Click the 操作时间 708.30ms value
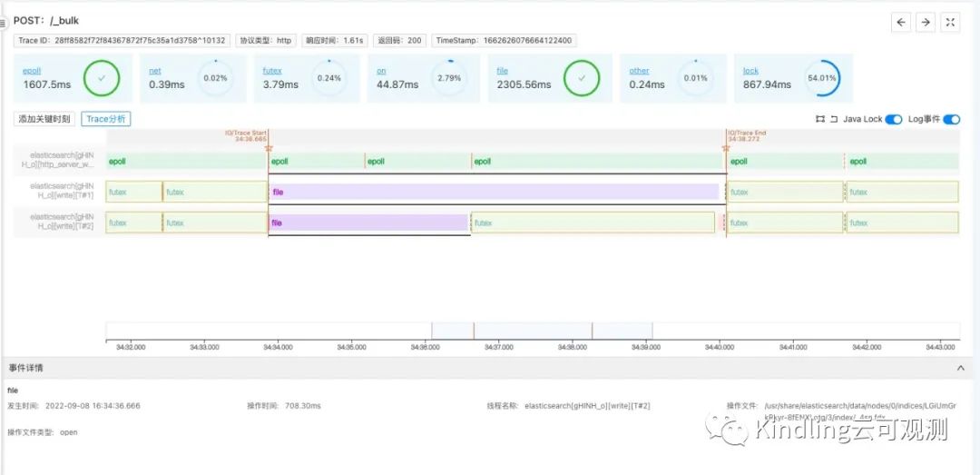The image size is (980, 475). pos(302,406)
